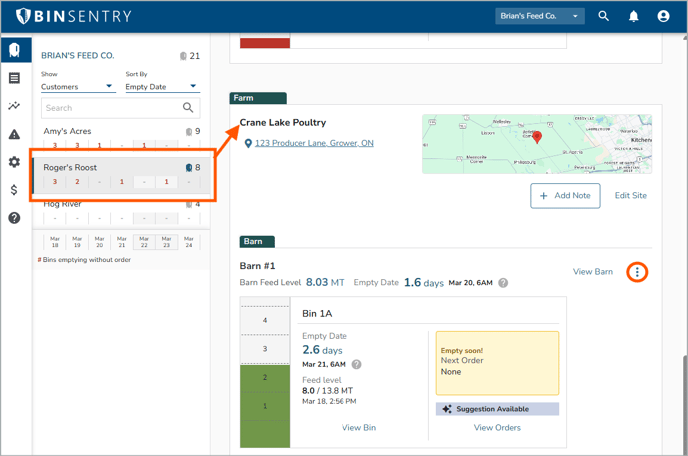Click Barn #1 heading
This screenshot has width=688, height=456.
click(x=258, y=266)
